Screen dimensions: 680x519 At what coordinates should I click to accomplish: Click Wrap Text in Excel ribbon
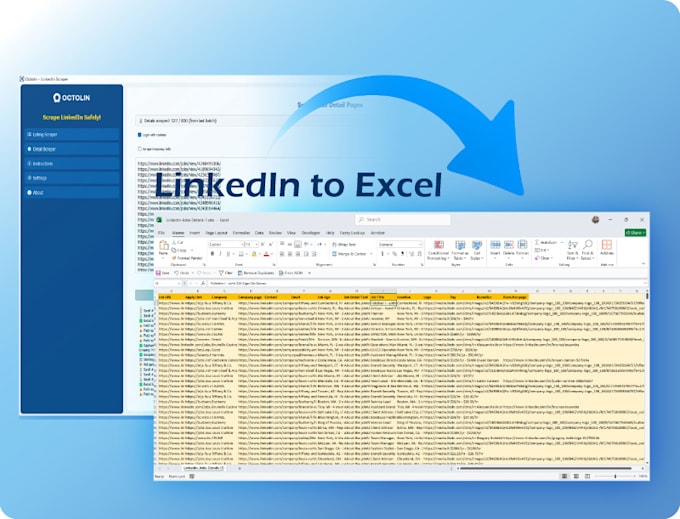coord(344,245)
